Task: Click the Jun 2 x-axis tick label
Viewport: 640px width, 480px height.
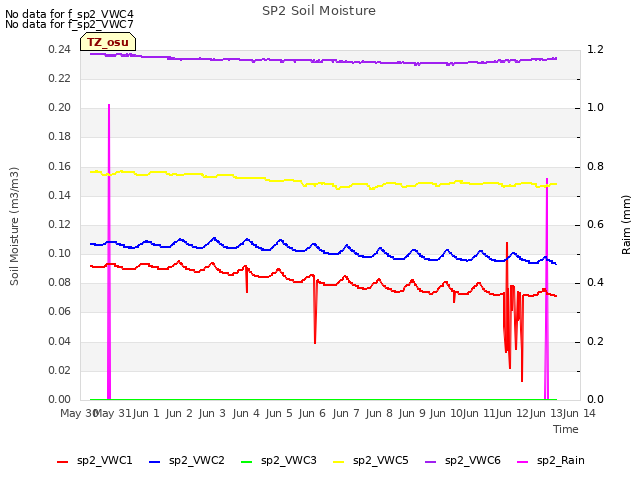Action: pyautogui.click(x=179, y=413)
